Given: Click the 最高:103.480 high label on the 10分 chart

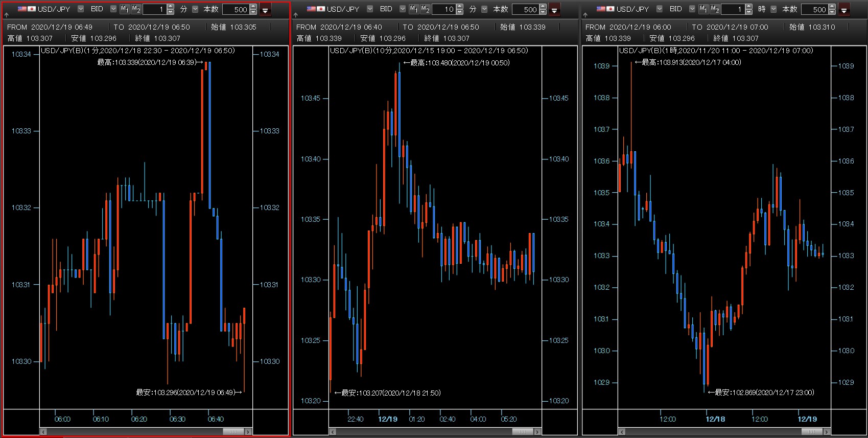Looking at the screenshot, I should (x=456, y=63).
